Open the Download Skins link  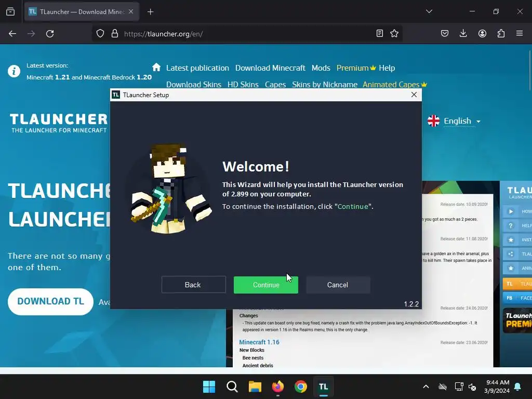pos(194,84)
